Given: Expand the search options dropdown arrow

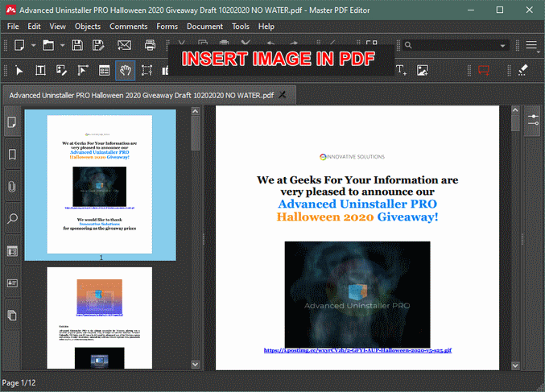Looking at the screenshot, I should pyautogui.click(x=502, y=46).
